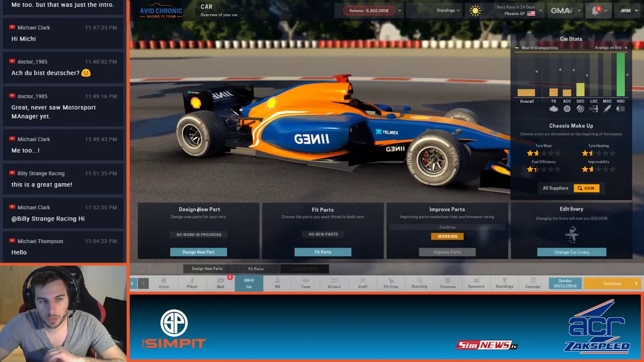Viewport: 644px width, 362px height.
Task: Expand the Balance dropdown arrow
Action: coord(399,11)
